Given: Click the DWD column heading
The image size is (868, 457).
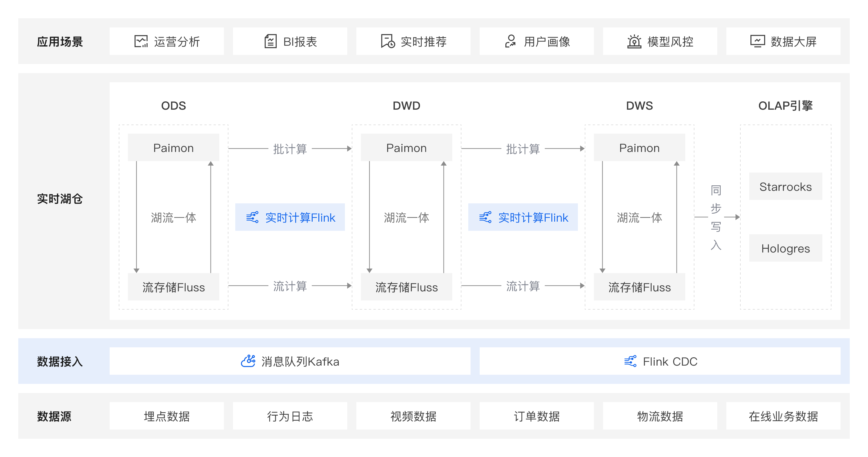Looking at the screenshot, I should pyautogui.click(x=406, y=105).
